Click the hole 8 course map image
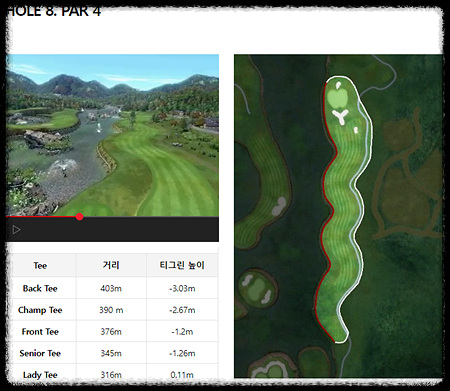This screenshot has height=391, width=450. (338, 216)
